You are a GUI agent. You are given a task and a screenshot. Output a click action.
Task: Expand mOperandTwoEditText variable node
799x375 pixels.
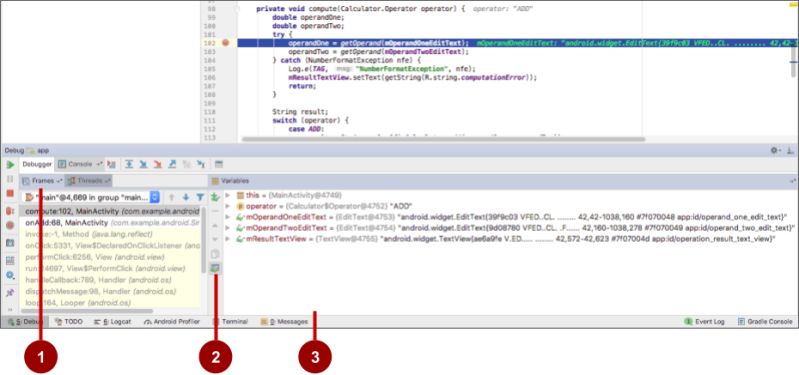pos(227,228)
